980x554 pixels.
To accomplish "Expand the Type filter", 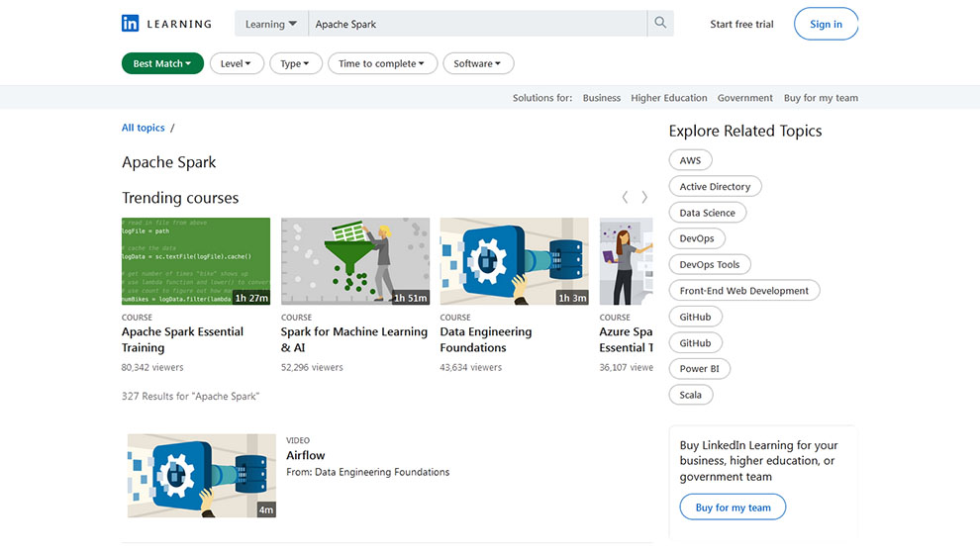I will tap(296, 63).
